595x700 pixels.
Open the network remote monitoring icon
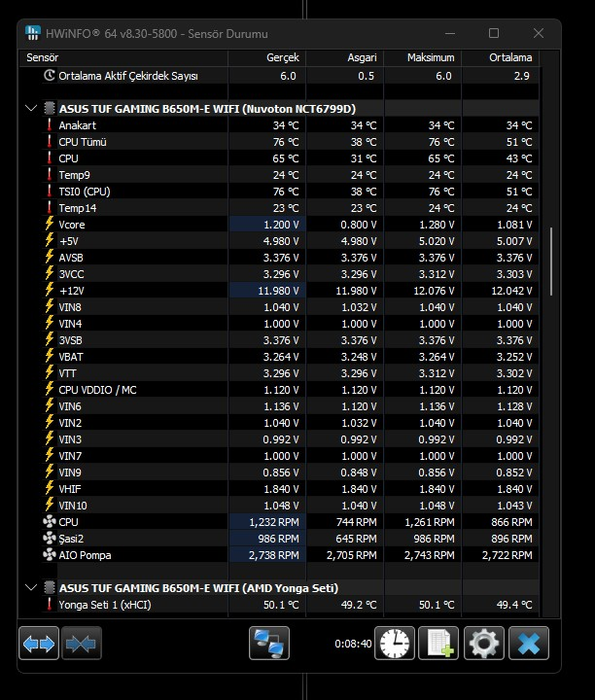[x=269, y=643]
